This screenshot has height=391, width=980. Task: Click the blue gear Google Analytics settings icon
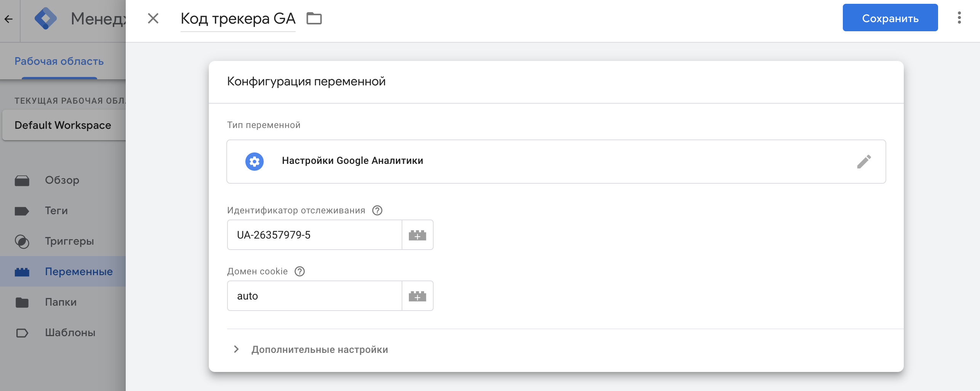[x=255, y=162]
